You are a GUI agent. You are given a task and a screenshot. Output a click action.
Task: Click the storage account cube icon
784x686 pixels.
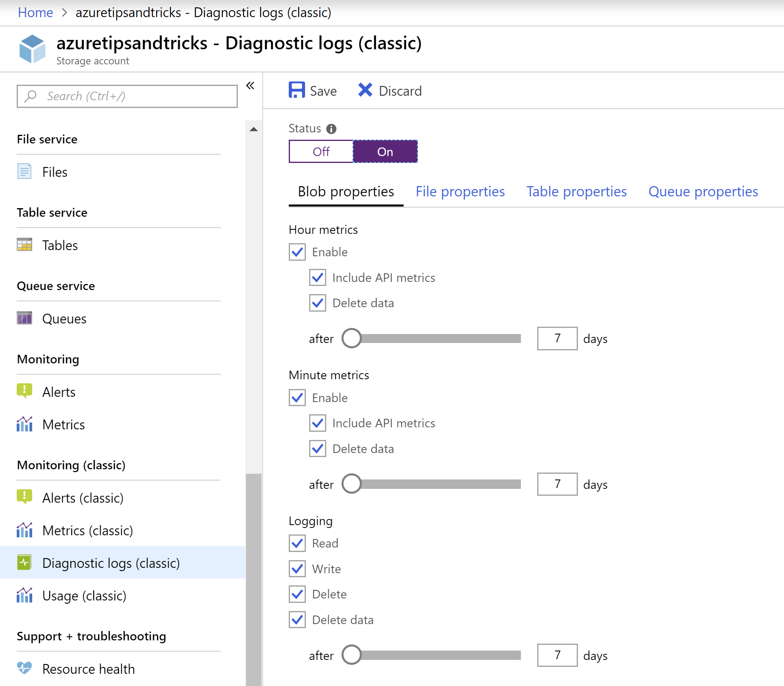tap(32, 49)
